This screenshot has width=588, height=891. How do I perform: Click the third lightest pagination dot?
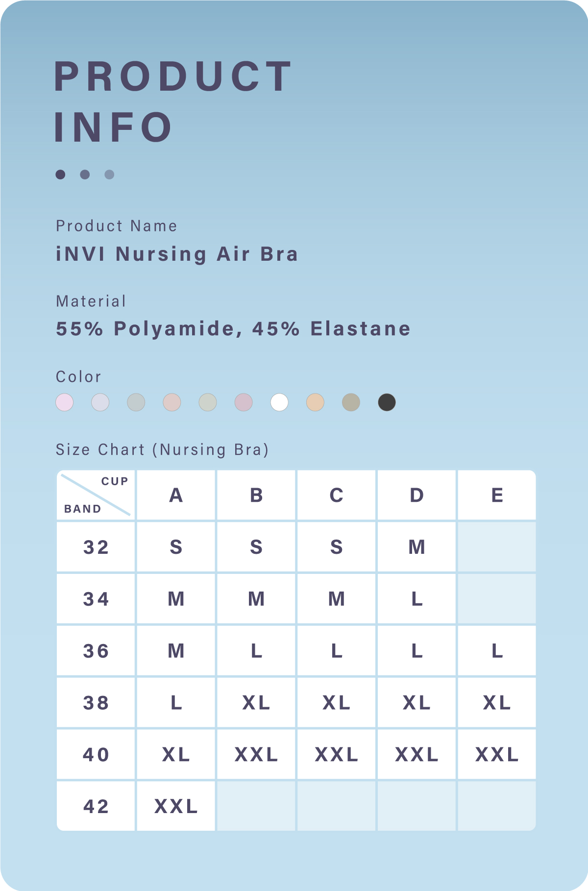(109, 174)
